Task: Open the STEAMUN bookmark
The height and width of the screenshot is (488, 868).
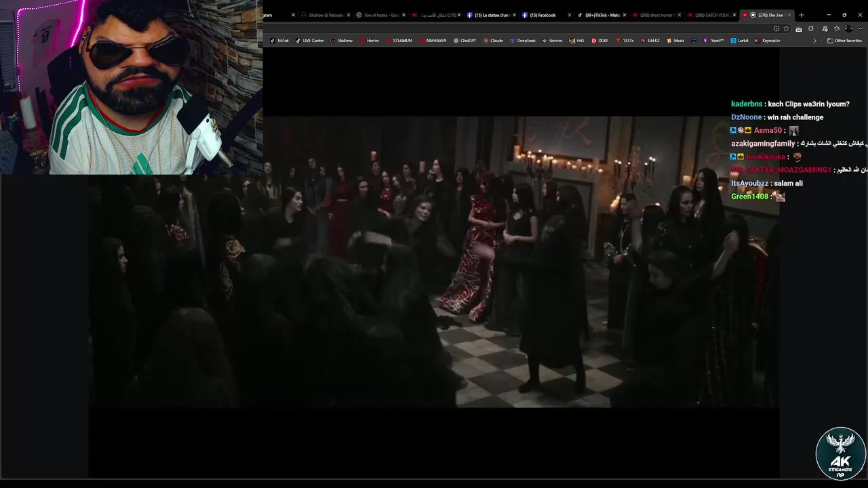Action: pos(399,41)
